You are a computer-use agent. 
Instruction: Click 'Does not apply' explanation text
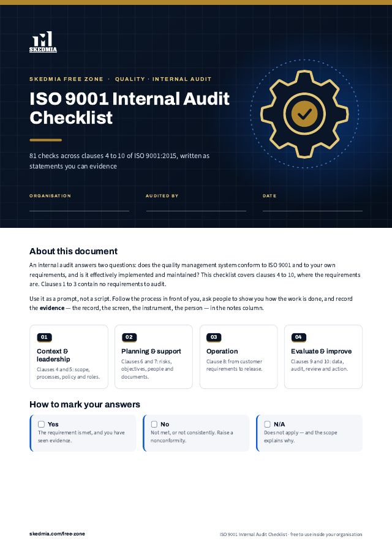pyautogui.click(x=300, y=436)
